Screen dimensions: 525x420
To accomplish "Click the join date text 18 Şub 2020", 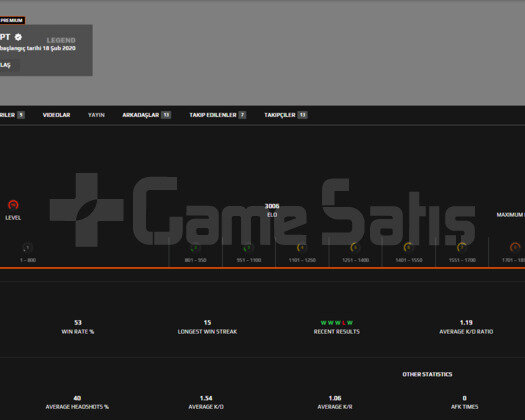I will pyautogui.click(x=59, y=48).
